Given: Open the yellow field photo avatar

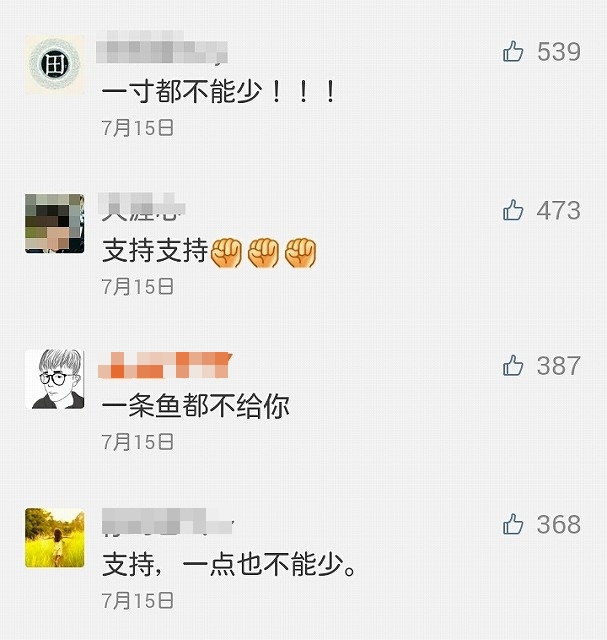Looking at the screenshot, I should [55, 538].
